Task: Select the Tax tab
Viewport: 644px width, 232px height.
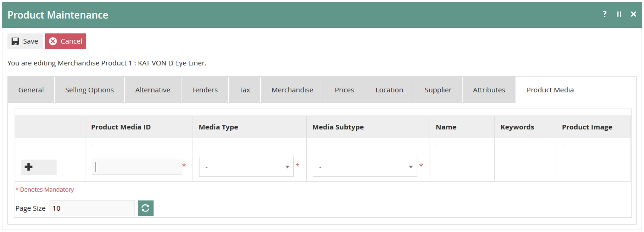Action: pos(245,90)
